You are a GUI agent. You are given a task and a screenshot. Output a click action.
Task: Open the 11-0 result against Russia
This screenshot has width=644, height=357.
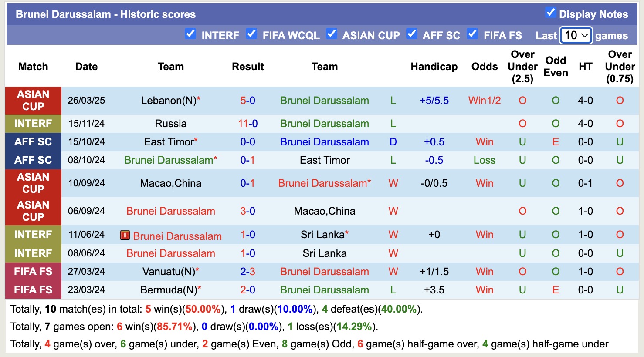[x=247, y=124]
